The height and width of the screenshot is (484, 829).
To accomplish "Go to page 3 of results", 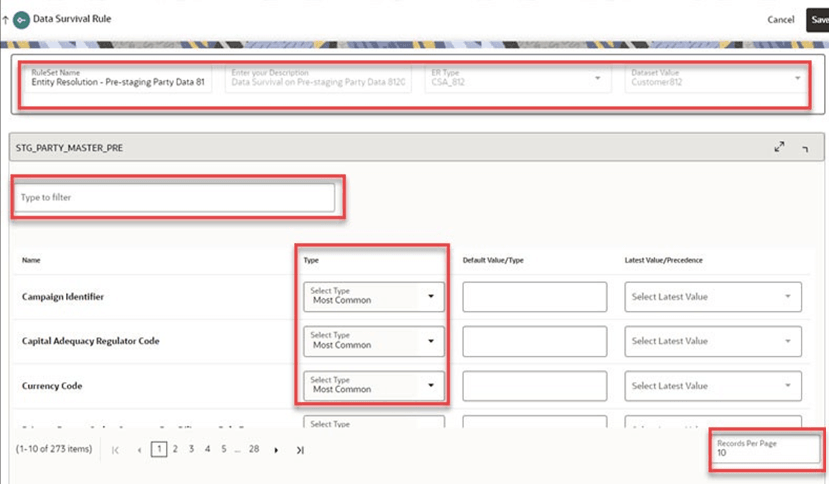I will [191, 449].
